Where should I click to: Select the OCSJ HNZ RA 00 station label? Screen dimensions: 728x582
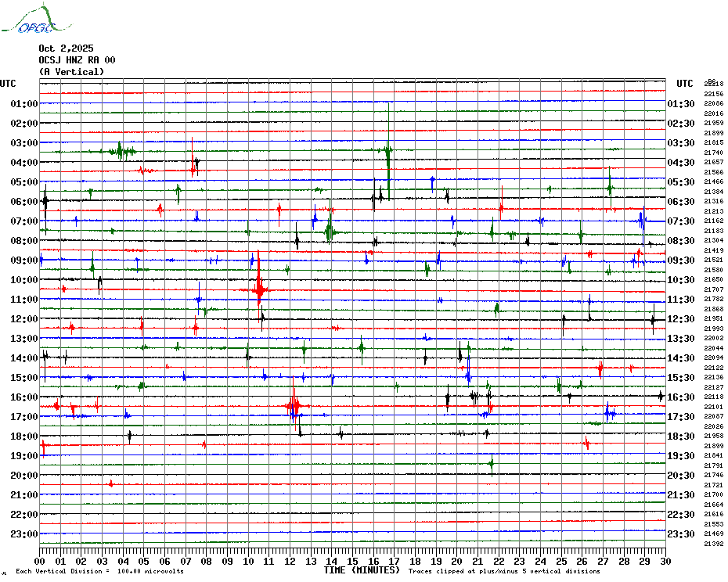(77, 60)
